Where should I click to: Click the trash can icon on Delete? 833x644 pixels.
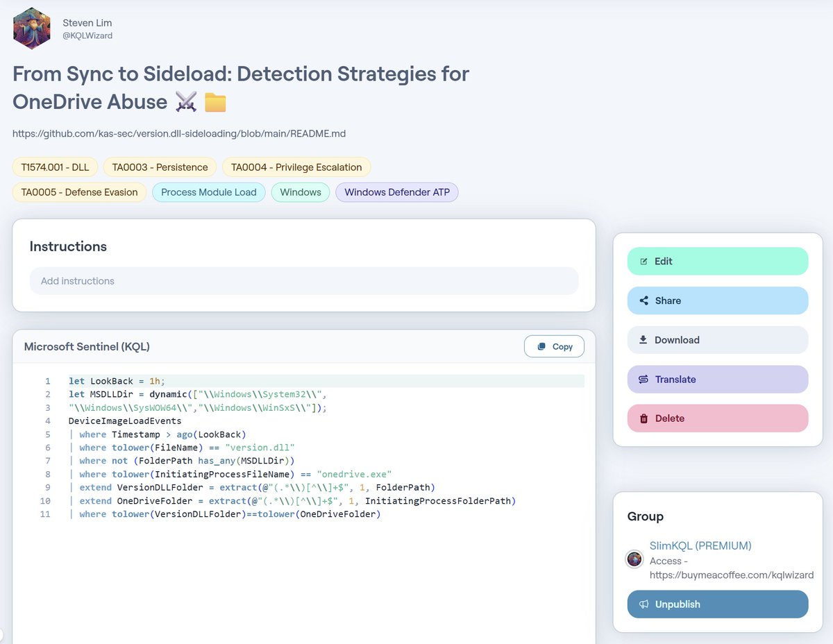pos(643,418)
